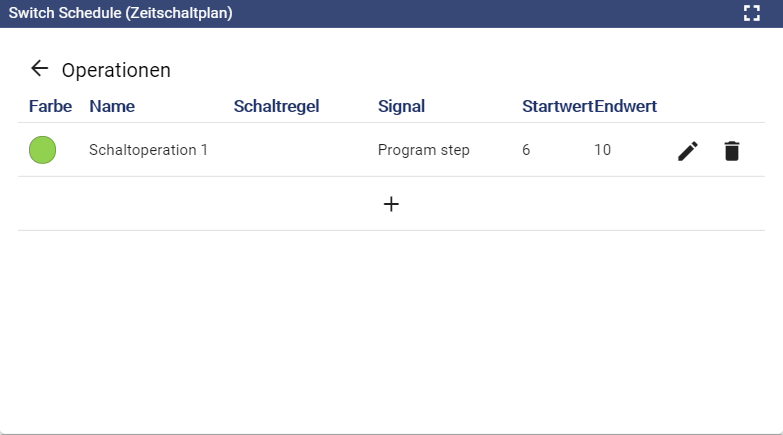Image resolution: width=783 pixels, height=435 pixels.
Task: Select the Startwert column header
Action: [557, 106]
